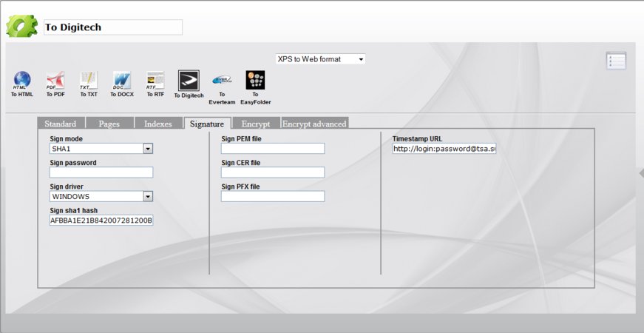
Task: Focus the Timestamp URL text field
Action: point(444,149)
